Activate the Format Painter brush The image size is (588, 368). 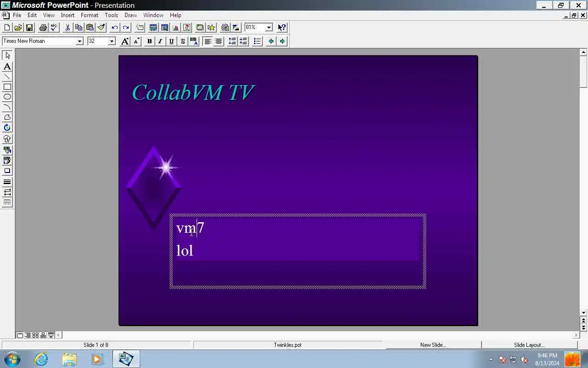pyautogui.click(x=101, y=28)
